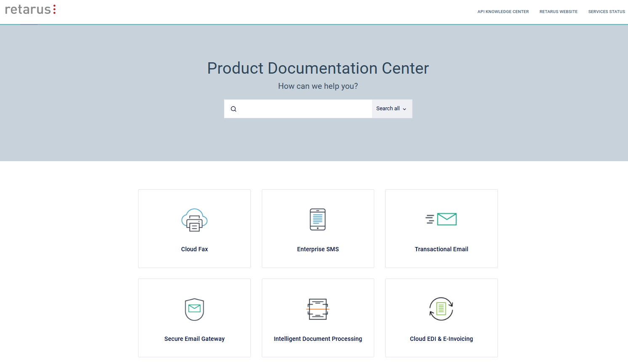Open the Secure Email Gateway shield icon

pyautogui.click(x=194, y=309)
